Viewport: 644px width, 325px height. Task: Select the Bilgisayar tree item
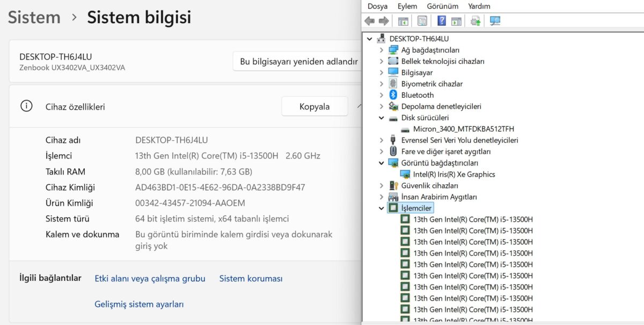click(417, 73)
